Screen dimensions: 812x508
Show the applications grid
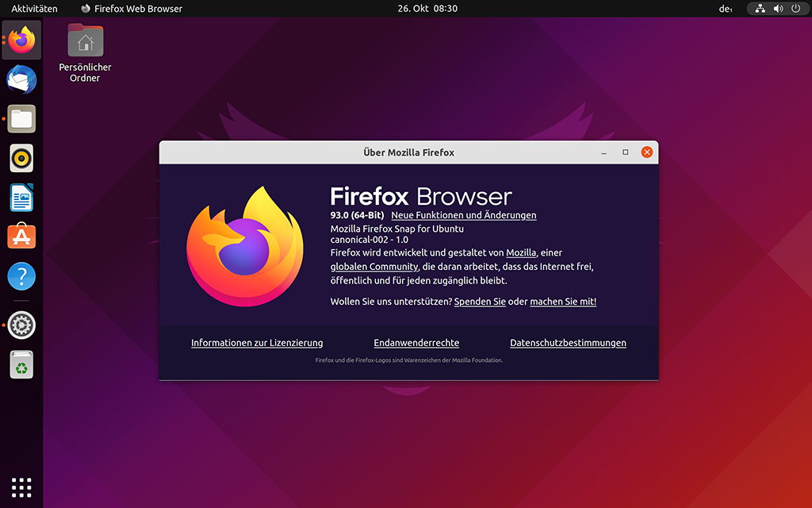pyautogui.click(x=21, y=487)
